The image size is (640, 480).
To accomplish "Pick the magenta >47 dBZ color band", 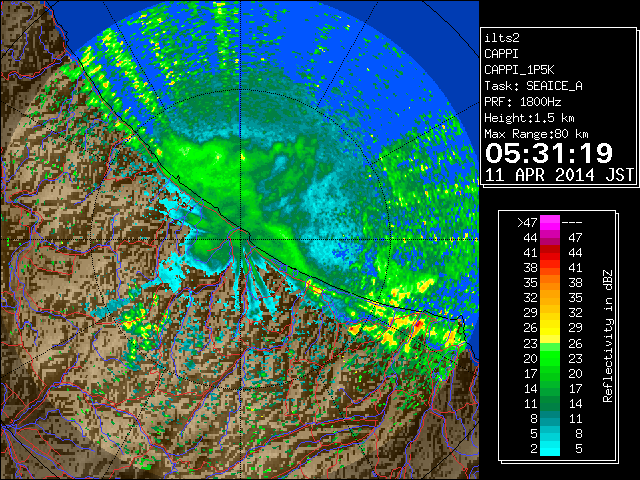I will [x=550, y=222].
